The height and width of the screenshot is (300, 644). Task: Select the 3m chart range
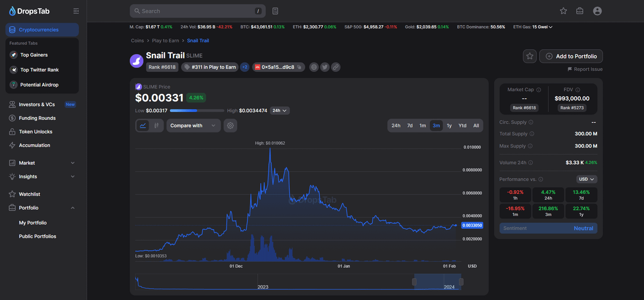[436, 126]
